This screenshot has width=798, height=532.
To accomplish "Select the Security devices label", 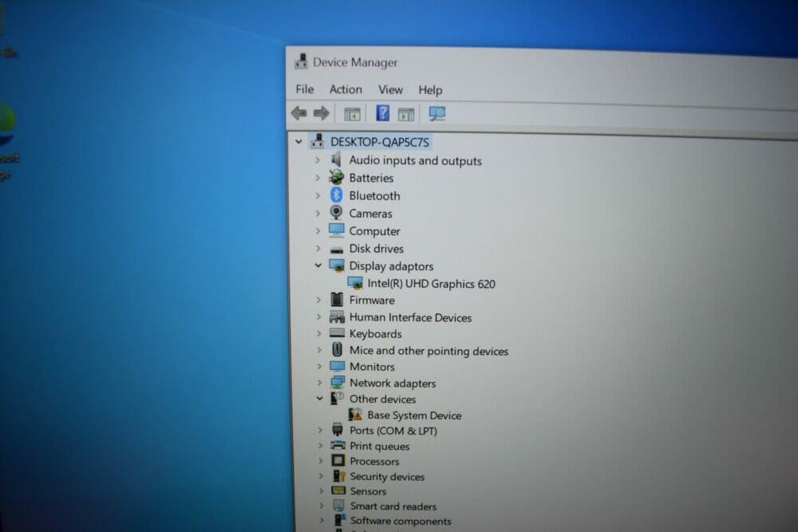I will click(387, 476).
